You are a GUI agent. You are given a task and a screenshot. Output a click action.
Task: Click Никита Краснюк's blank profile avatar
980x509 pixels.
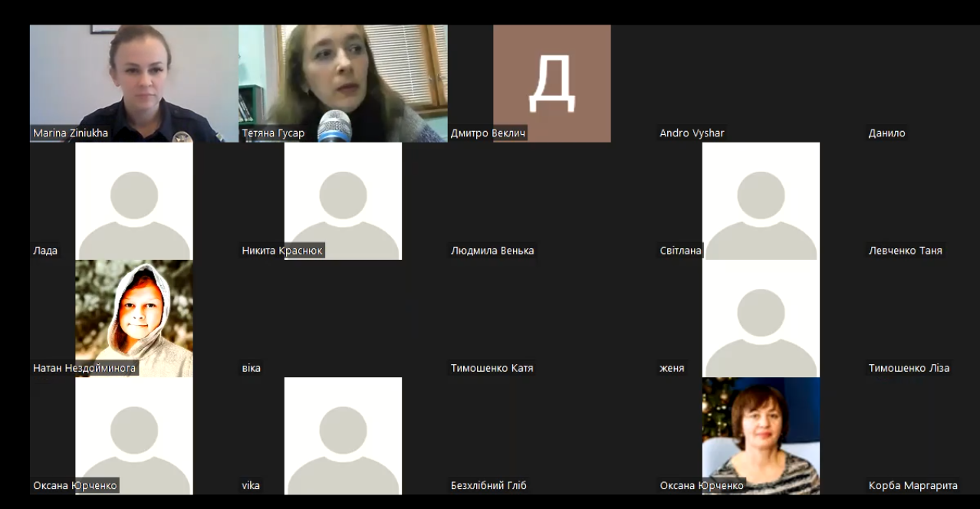343,201
